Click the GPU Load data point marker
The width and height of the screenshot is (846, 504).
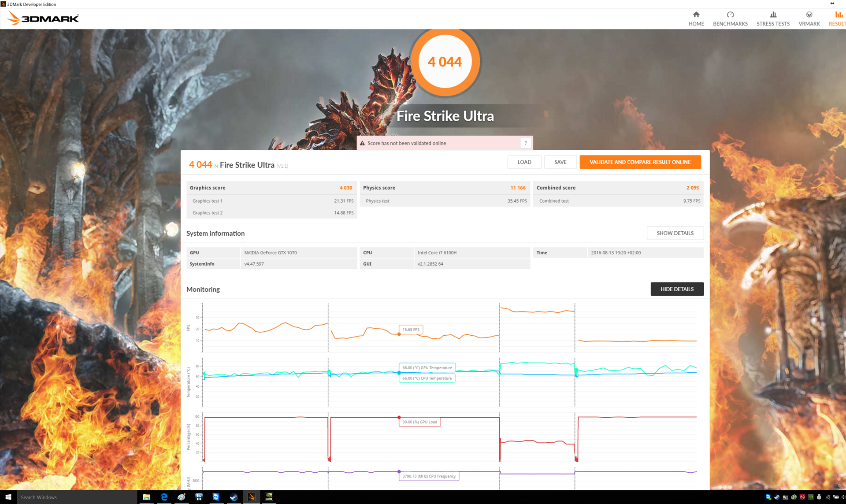tap(399, 417)
